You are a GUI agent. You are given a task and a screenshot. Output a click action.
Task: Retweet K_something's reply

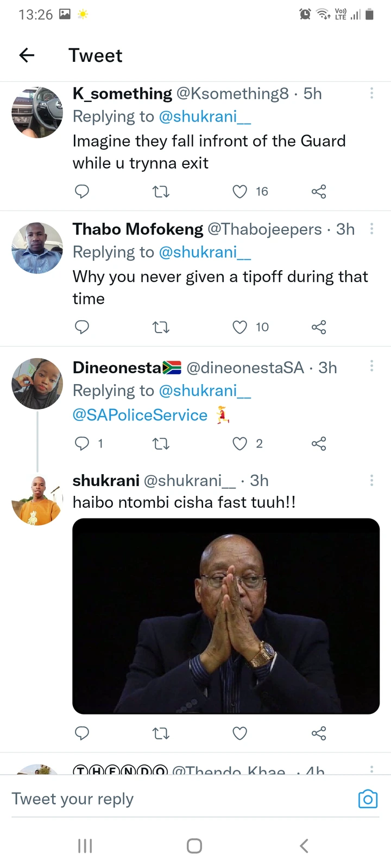161,192
